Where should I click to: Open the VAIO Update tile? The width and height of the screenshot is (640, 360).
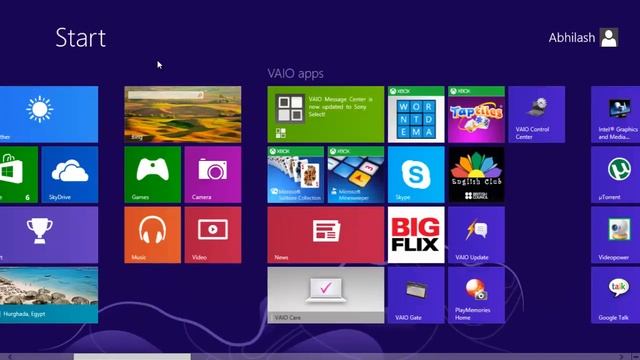point(476,235)
